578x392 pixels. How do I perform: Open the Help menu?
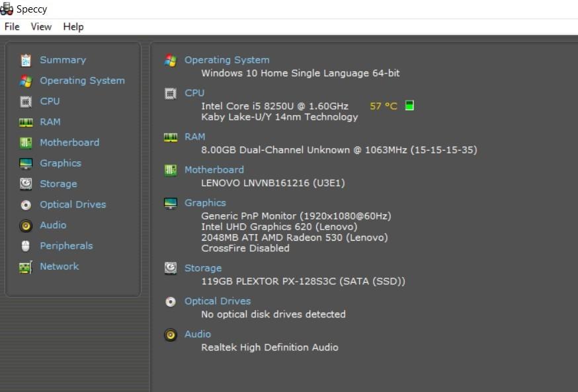pyautogui.click(x=73, y=27)
